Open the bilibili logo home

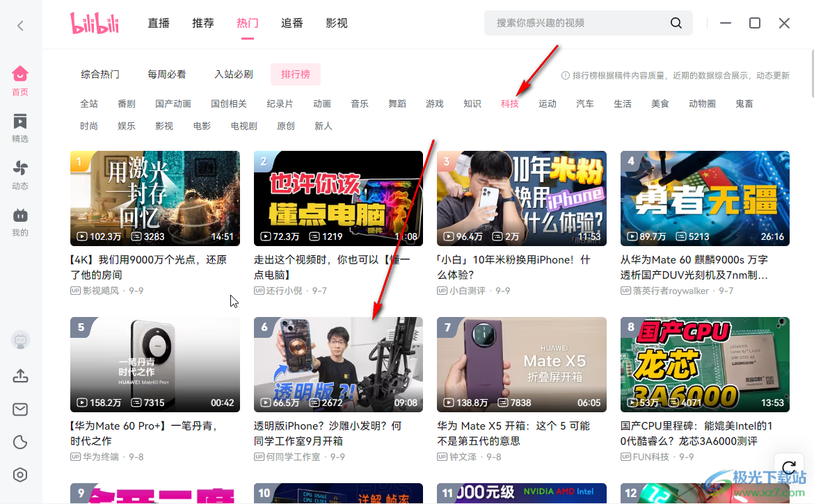95,23
